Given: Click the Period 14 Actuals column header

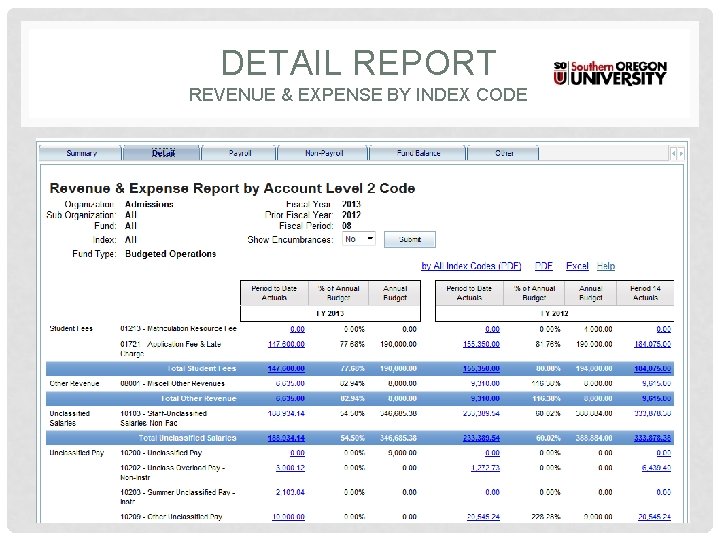Looking at the screenshot, I should point(645,293).
